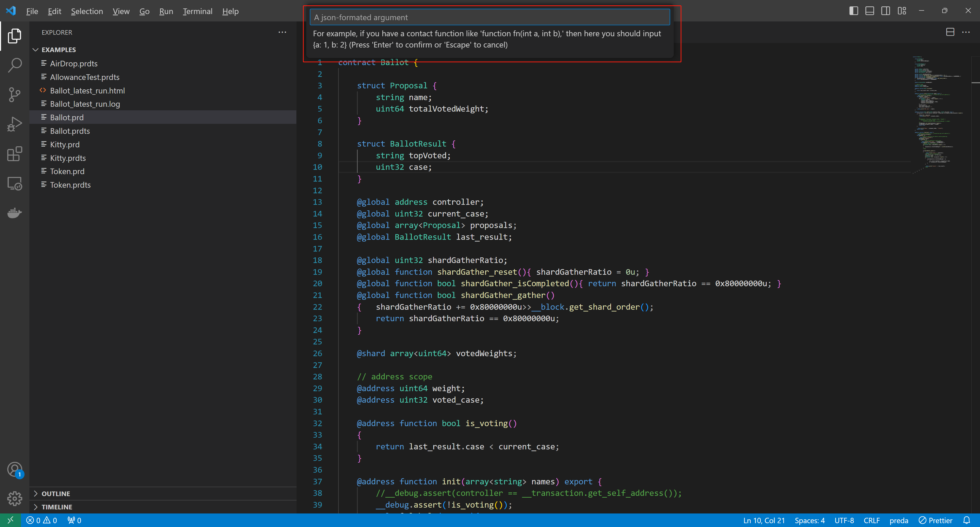Open the Help menu
This screenshot has width=980, height=527.
(230, 11)
